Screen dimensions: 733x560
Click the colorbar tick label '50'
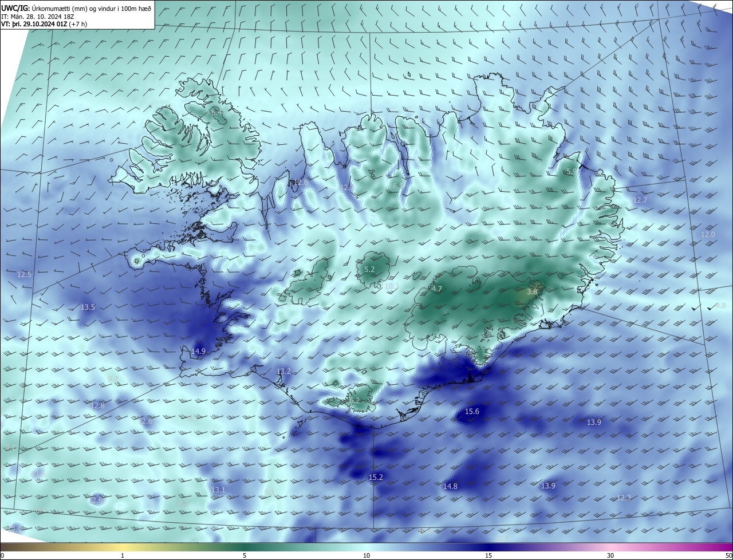pyautogui.click(x=728, y=555)
